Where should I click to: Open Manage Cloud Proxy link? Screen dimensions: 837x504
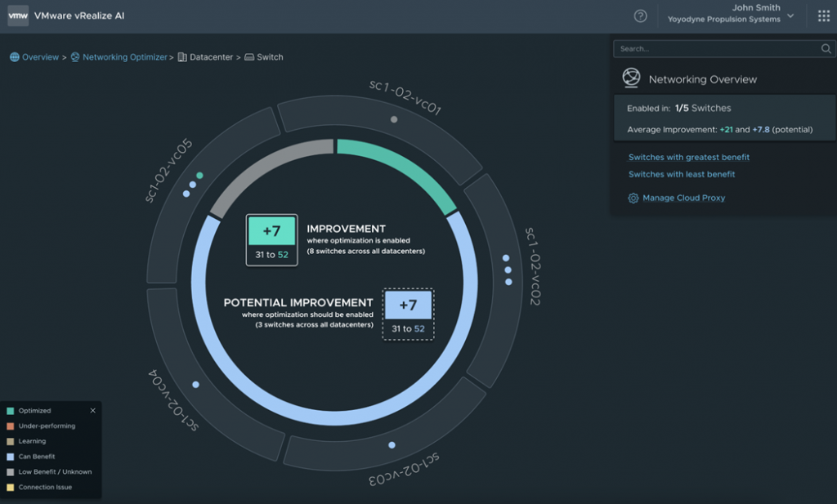684,198
